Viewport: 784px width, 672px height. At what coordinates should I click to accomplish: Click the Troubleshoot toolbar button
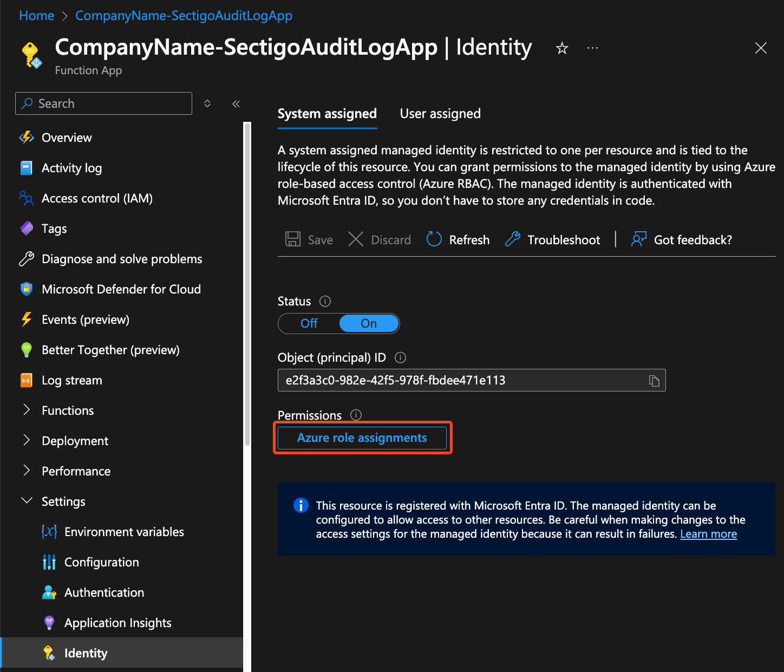[552, 239]
